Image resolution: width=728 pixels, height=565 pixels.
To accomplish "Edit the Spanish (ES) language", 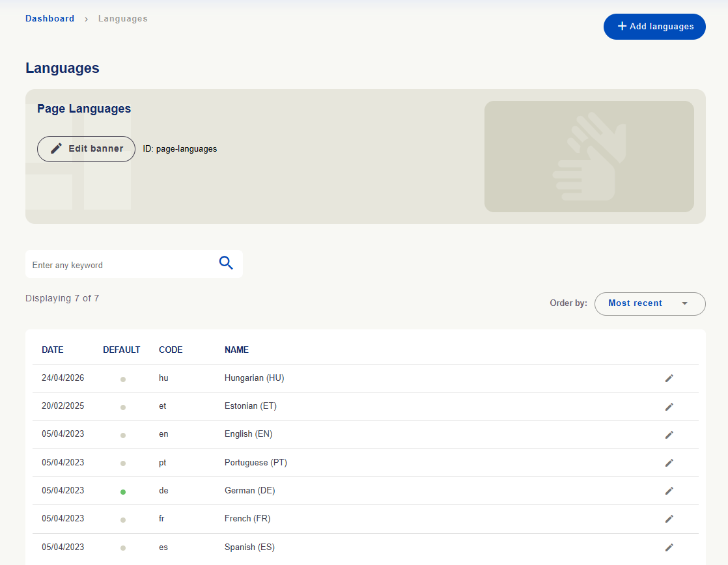I will (669, 547).
